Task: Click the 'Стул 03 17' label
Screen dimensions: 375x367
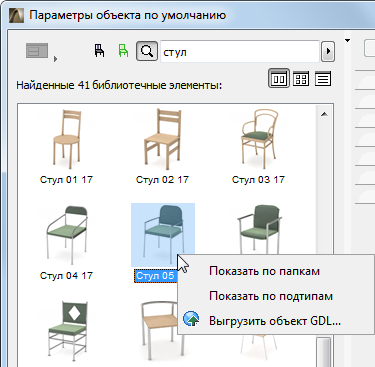Action: point(258,180)
